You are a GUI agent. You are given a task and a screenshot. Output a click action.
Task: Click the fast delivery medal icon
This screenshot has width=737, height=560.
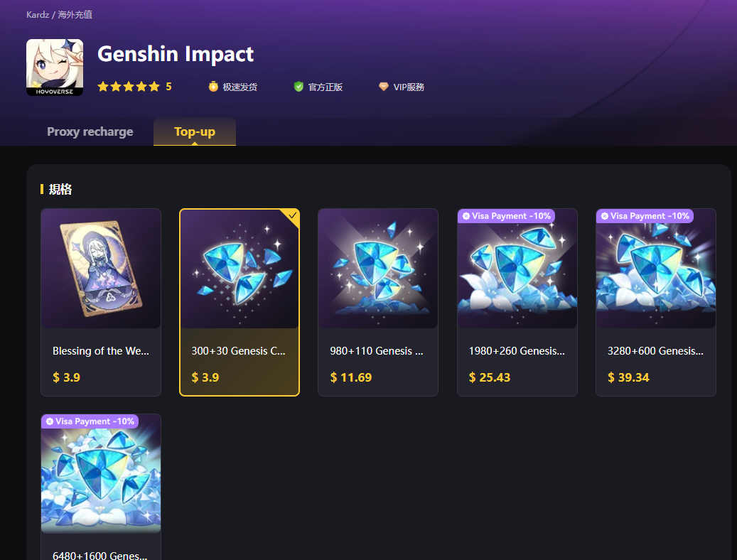pos(213,87)
